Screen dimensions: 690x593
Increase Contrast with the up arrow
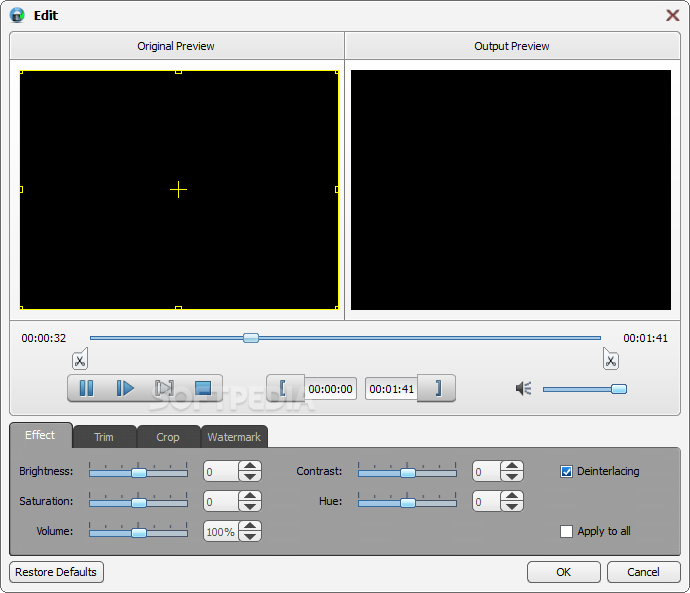tap(512, 466)
